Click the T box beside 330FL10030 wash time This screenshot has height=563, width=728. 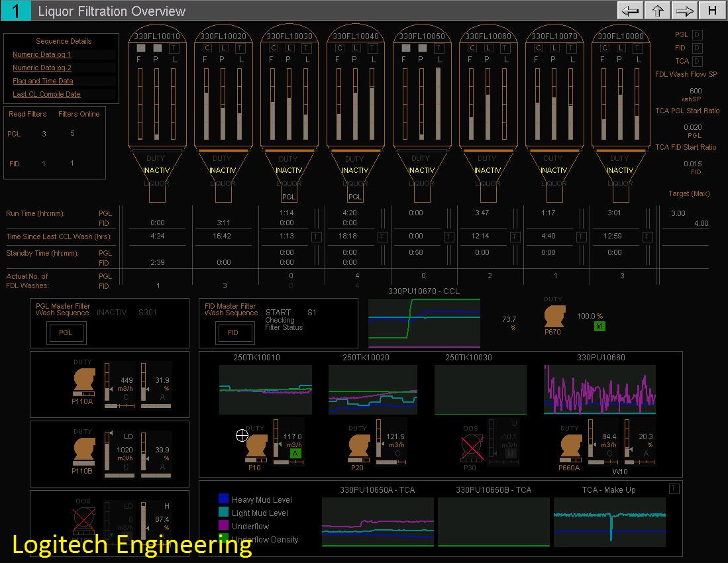click(316, 236)
